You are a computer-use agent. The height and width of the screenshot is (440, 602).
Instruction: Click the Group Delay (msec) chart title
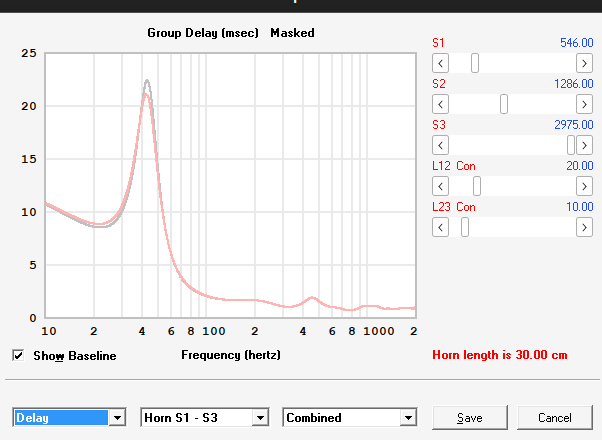click(203, 33)
